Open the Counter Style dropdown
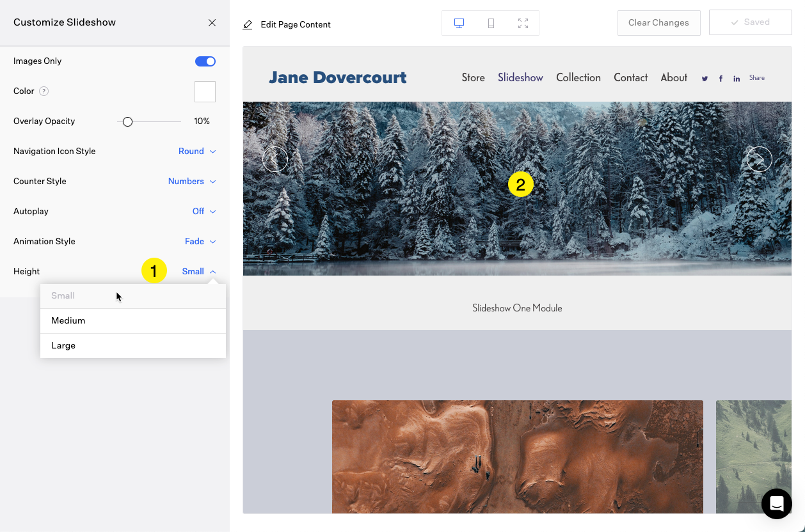Viewport: 805px width, 532px height. tap(191, 182)
